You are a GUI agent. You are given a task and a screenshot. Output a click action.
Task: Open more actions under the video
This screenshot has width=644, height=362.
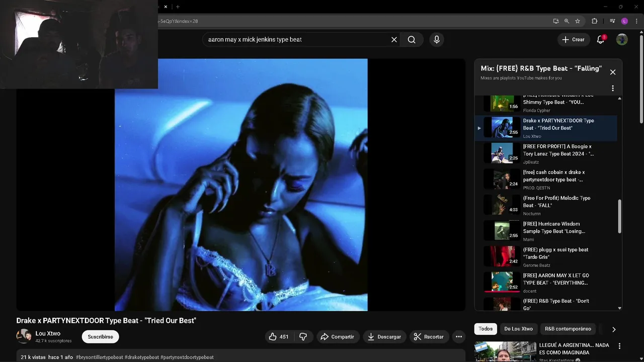[x=458, y=337]
